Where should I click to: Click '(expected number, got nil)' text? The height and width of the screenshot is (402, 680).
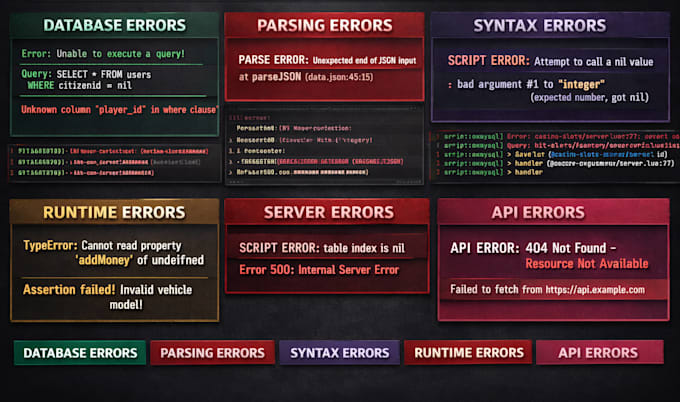click(x=590, y=97)
